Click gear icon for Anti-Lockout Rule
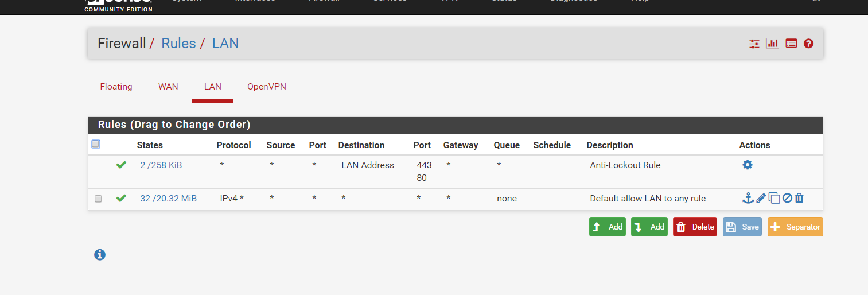The image size is (868, 295). (x=747, y=165)
